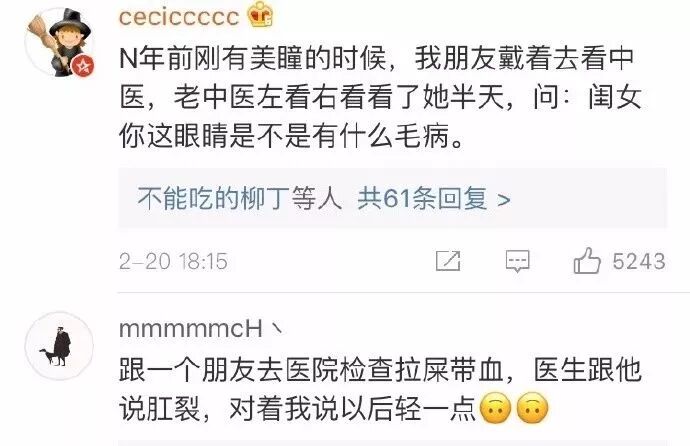Tap the > chevron after 共61条回复
Screen dimensions: 690x446
pyautogui.click(x=503, y=200)
